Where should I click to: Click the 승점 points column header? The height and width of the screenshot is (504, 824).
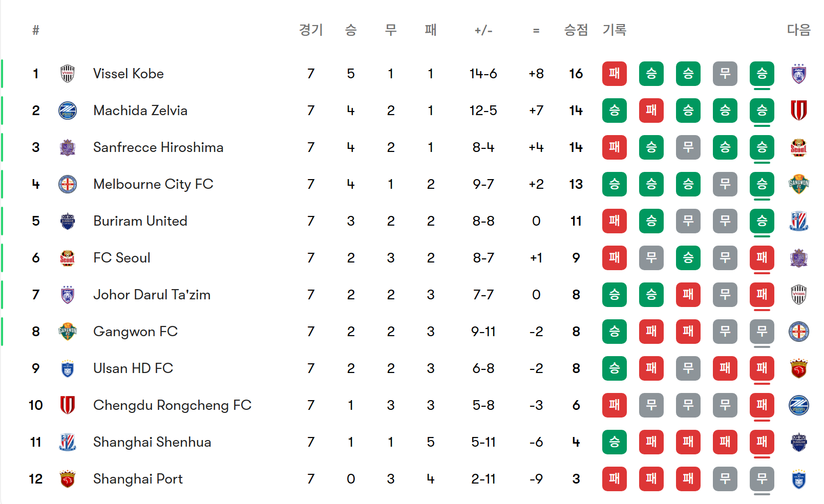click(x=576, y=30)
